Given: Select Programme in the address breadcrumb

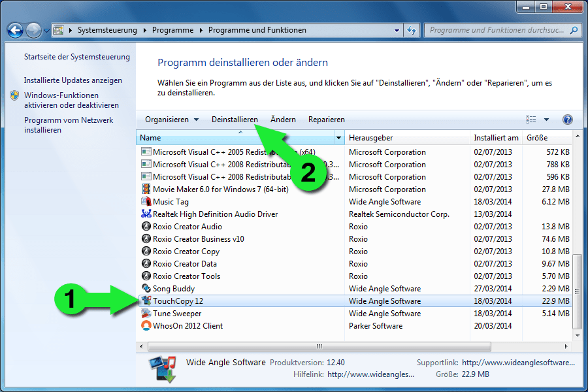Looking at the screenshot, I should [x=172, y=30].
